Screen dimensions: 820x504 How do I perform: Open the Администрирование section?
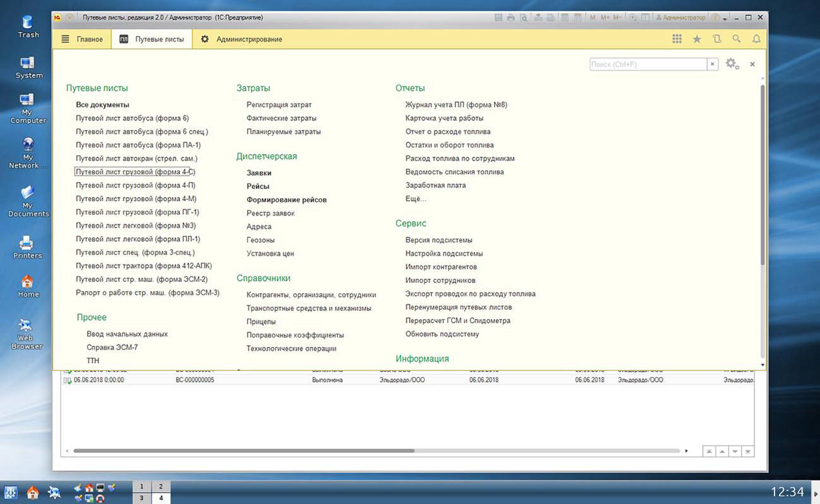click(242, 39)
